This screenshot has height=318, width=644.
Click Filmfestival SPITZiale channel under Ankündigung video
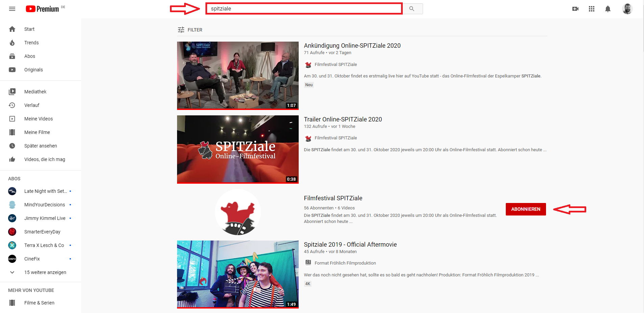point(336,64)
